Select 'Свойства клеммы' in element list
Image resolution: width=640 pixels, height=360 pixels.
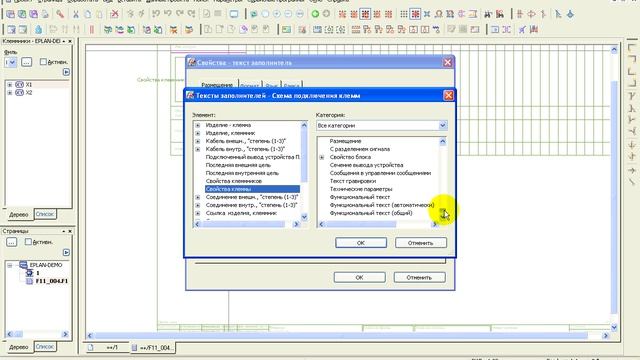(252, 189)
